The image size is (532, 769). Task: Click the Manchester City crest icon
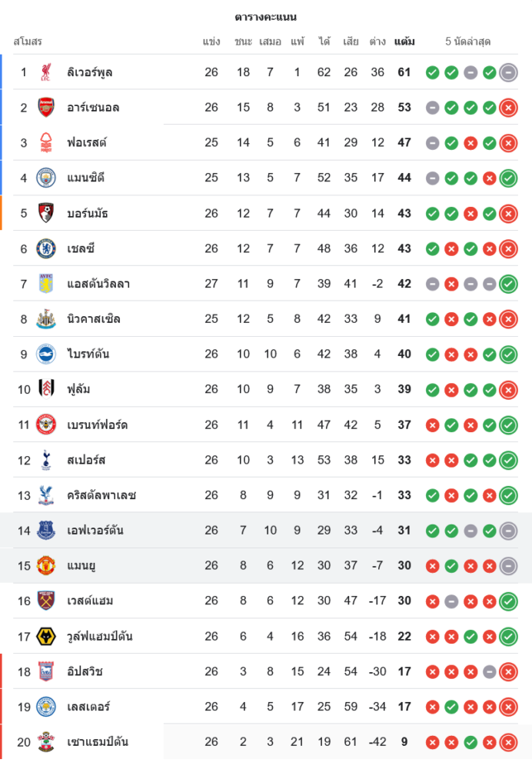tap(46, 178)
